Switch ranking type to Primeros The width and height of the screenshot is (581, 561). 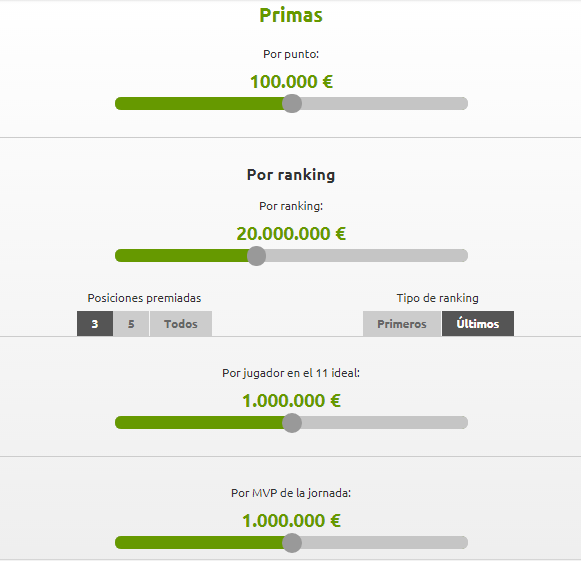click(x=402, y=324)
